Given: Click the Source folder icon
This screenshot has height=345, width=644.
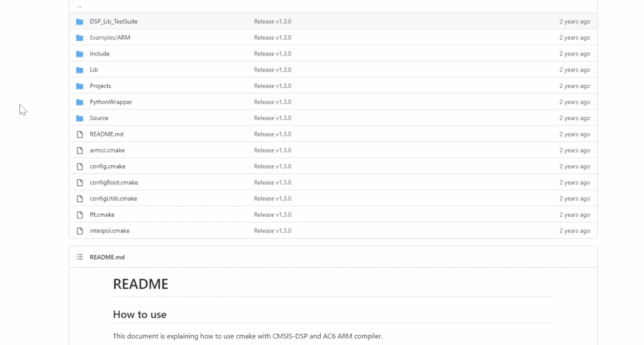Looking at the screenshot, I should tap(80, 118).
